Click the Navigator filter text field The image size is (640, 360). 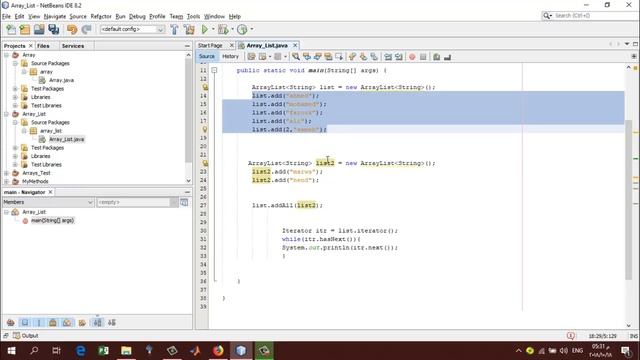point(133,202)
